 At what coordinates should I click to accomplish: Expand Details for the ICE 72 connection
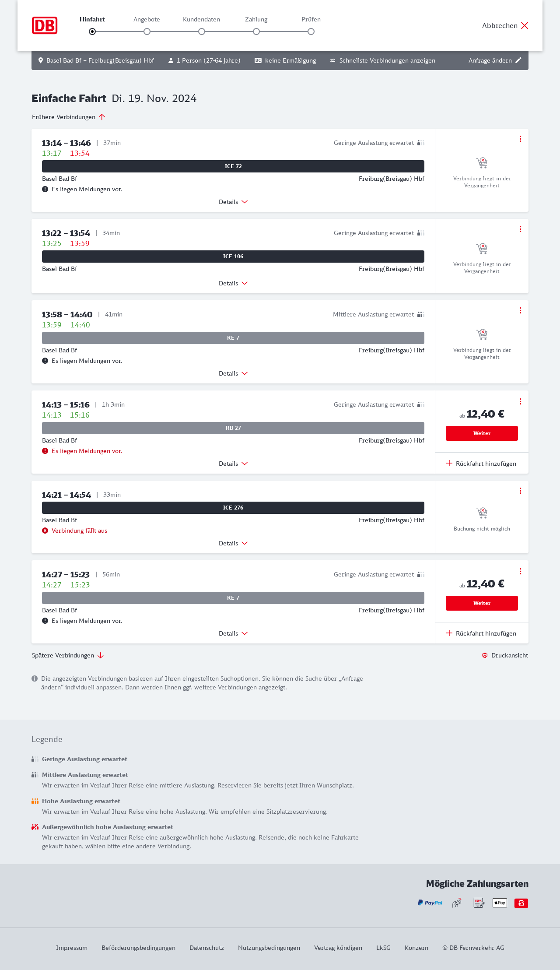(x=233, y=202)
